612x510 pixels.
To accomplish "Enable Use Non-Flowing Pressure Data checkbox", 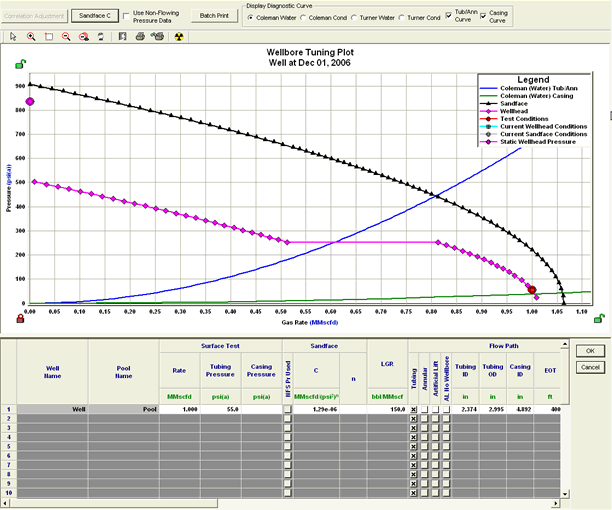I will (x=126, y=16).
